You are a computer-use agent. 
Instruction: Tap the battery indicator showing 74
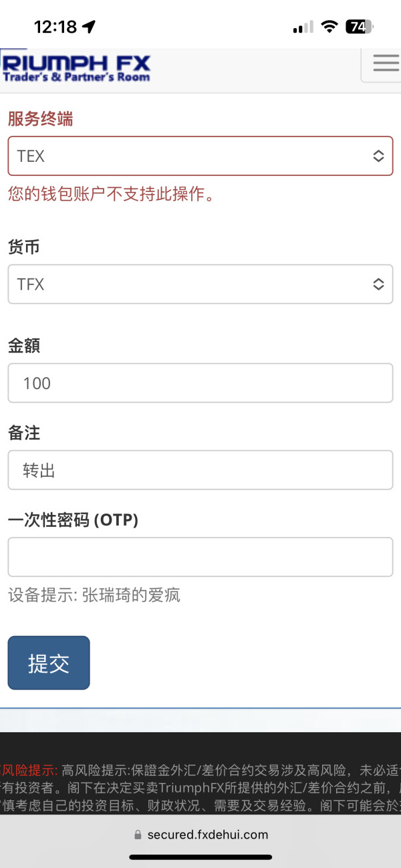(x=360, y=27)
